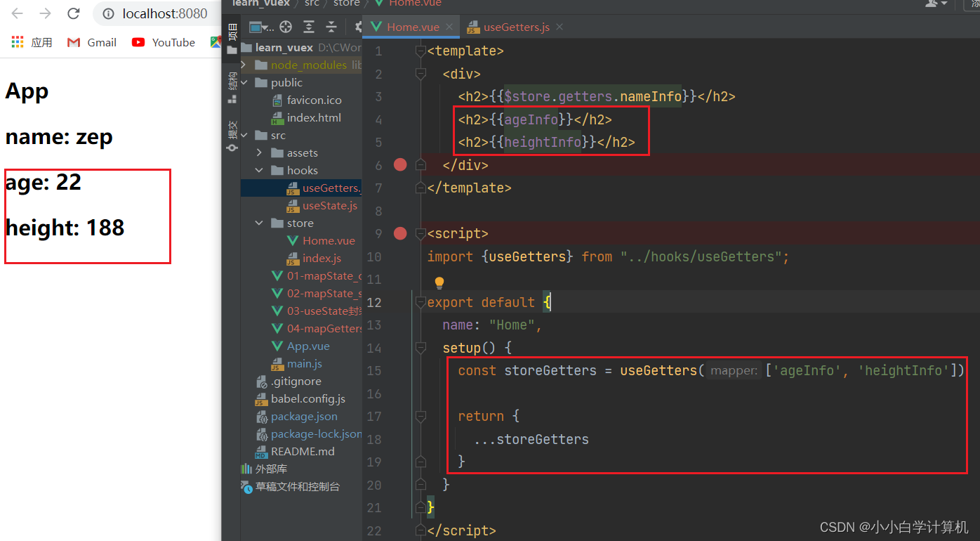Click the useGetters import on line 10

tap(527, 256)
